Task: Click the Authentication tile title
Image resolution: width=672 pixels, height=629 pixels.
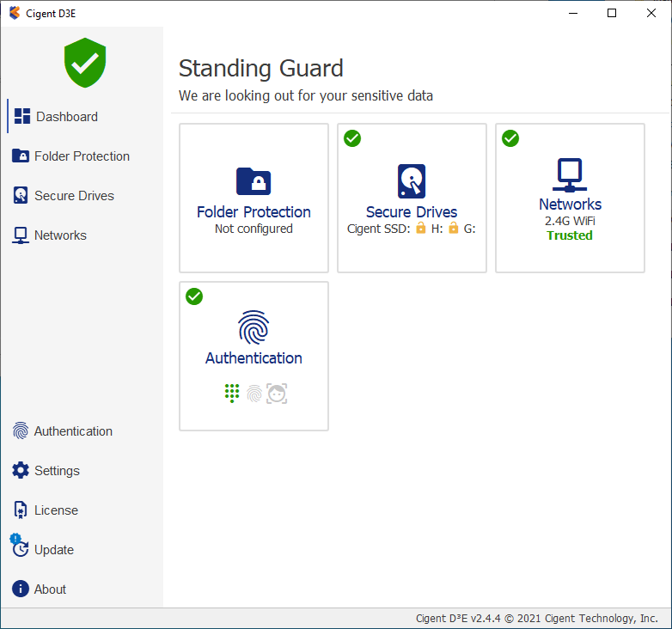Action: click(x=254, y=358)
